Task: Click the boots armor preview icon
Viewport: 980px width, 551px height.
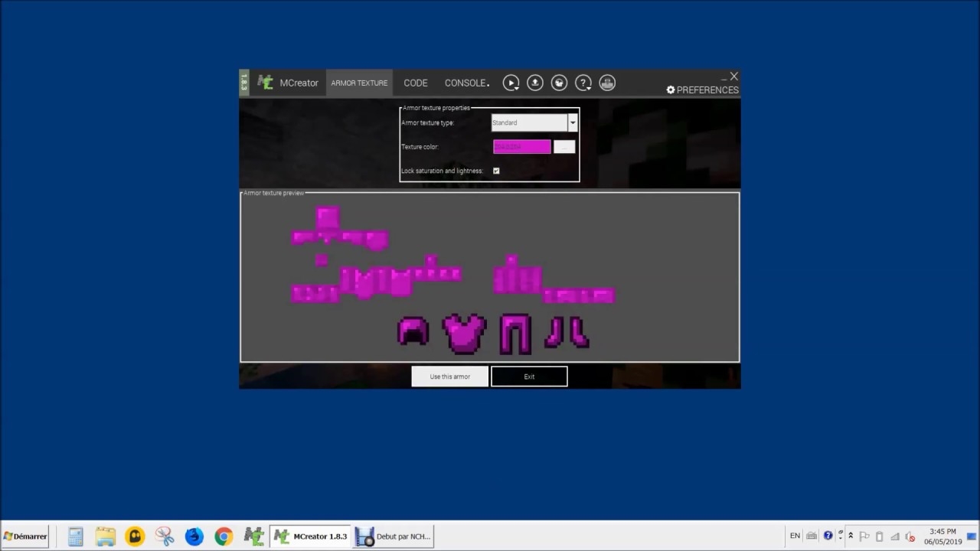Action: pyautogui.click(x=567, y=334)
